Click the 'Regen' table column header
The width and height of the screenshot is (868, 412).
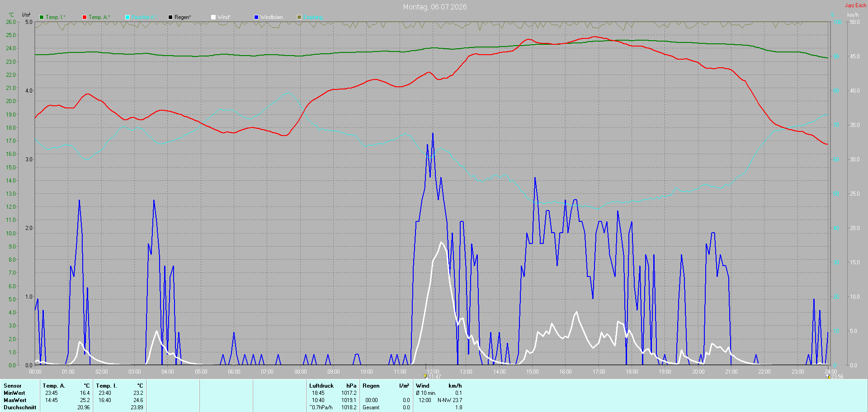(371, 386)
